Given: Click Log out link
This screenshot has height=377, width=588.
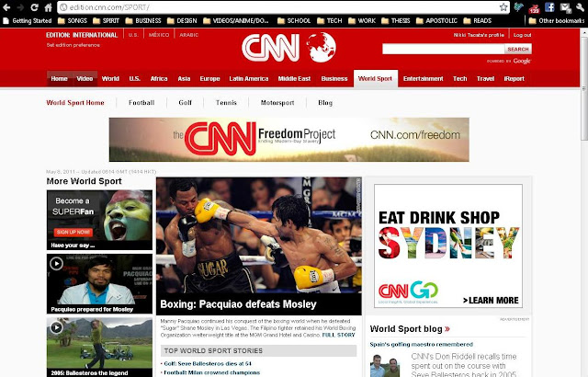Looking at the screenshot, I should tap(522, 35).
